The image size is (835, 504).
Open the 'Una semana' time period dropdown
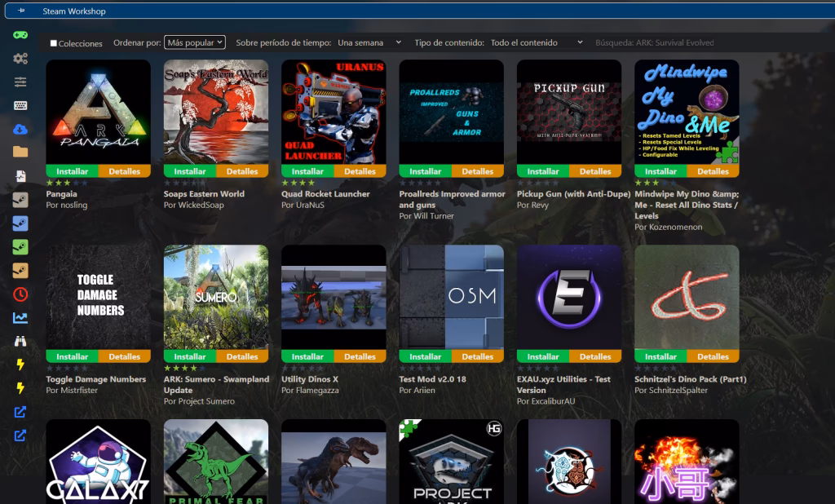point(369,42)
